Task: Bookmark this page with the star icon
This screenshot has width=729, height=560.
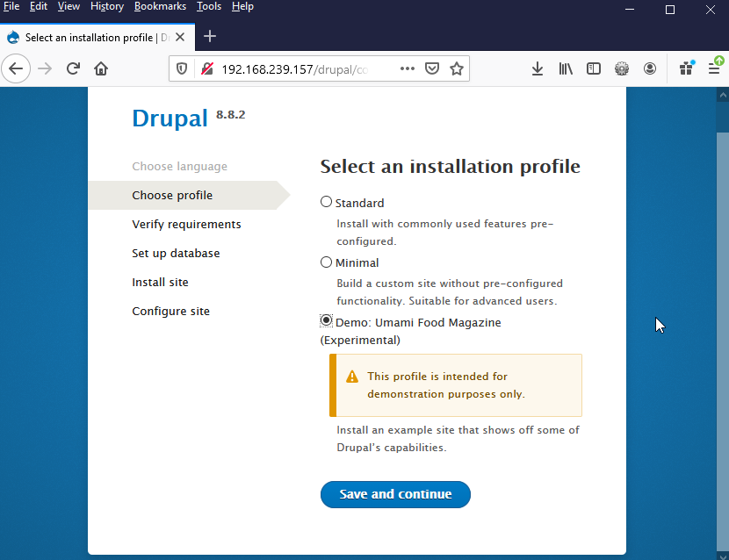Action: 457,68
